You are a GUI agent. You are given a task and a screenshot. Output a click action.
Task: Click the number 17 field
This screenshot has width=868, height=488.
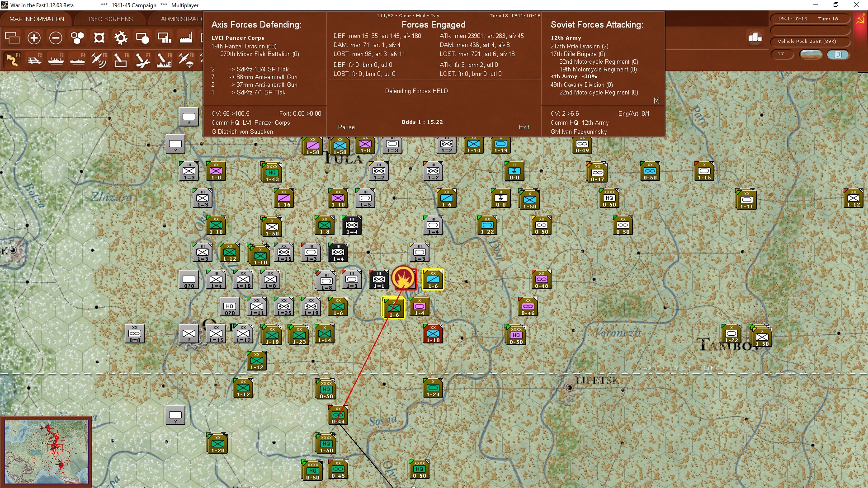coord(782,54)
